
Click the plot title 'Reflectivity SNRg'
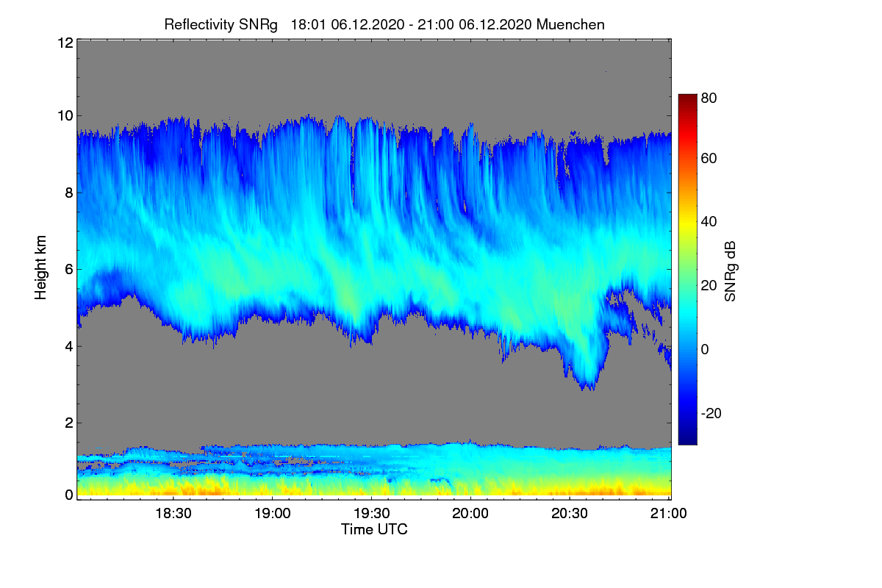pyautogui.click(x=221, y=24)
